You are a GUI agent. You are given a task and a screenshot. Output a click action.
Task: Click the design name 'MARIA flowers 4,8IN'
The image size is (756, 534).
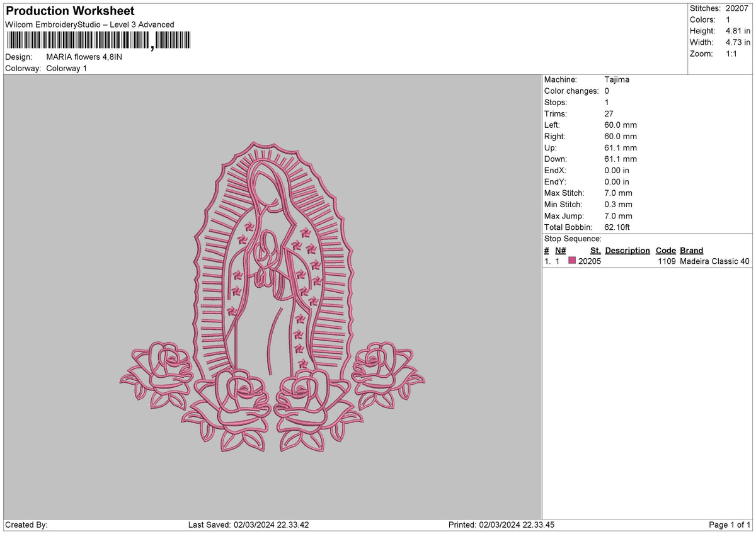[85, 56]
